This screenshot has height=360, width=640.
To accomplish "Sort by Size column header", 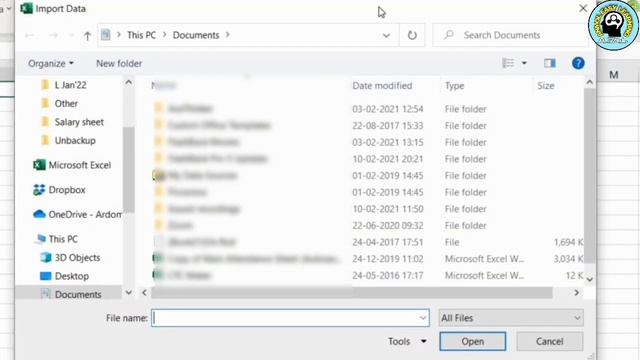I will (x=546, y=86).
